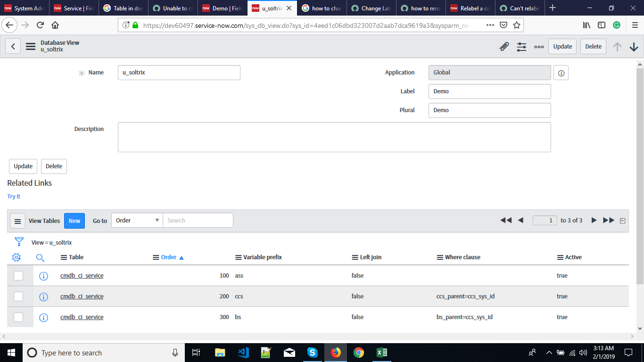Click the list search magnifier icon
This screenshot has height=362, width=644.
pyautogui.click(x=41, y=257)
